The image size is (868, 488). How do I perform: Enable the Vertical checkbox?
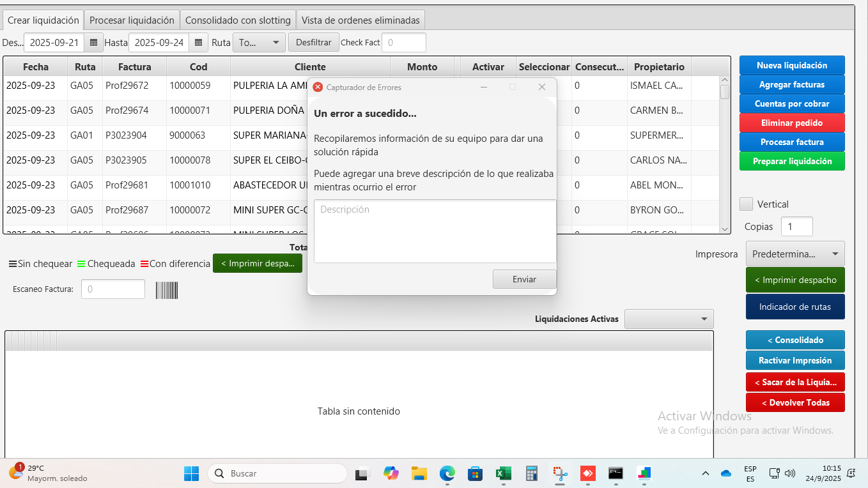coord(746,204)
